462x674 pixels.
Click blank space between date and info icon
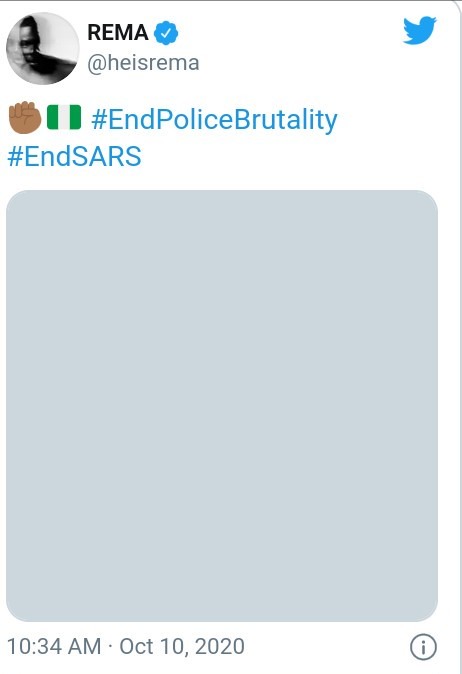click(x=327, y=647)
